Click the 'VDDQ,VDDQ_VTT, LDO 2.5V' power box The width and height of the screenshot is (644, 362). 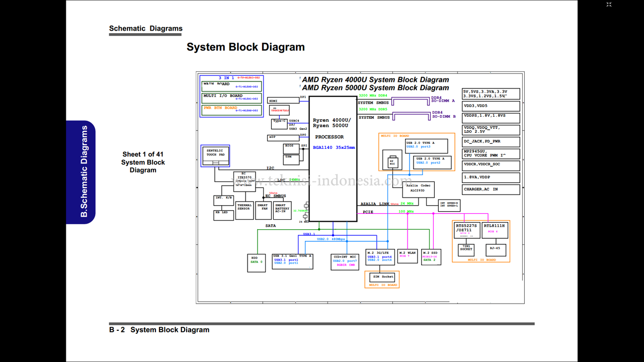point(492,130)
